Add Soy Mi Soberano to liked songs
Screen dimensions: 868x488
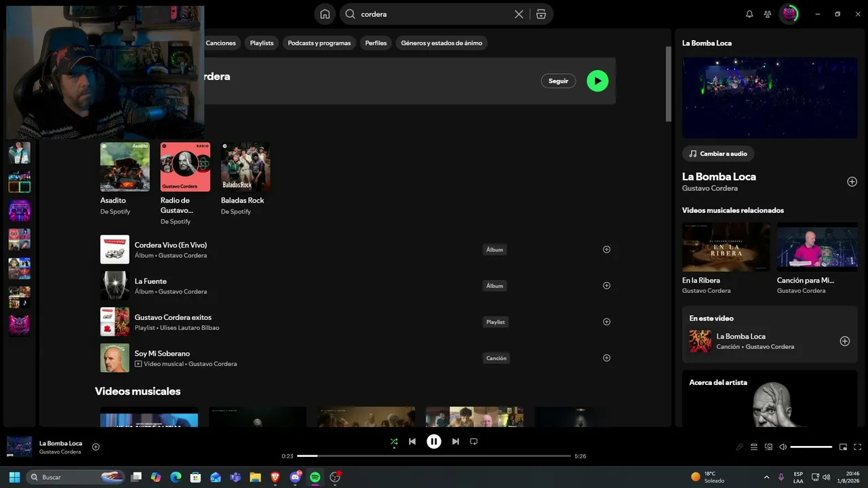pos(607,358)
